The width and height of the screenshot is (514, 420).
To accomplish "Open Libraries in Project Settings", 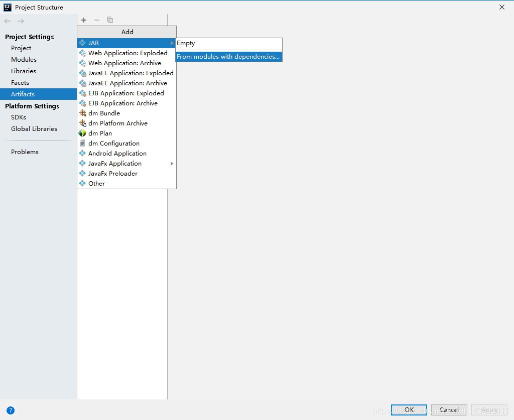I will (38, 71).
